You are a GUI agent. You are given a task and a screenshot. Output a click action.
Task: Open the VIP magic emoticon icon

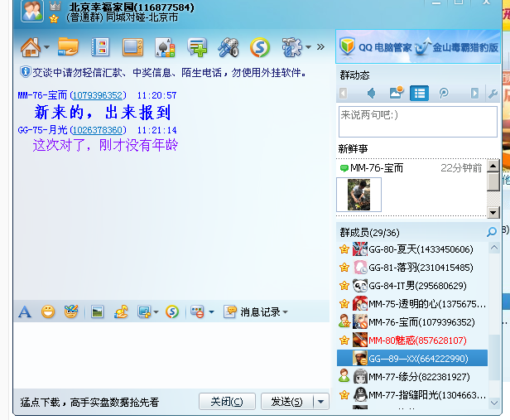(71, 311)
